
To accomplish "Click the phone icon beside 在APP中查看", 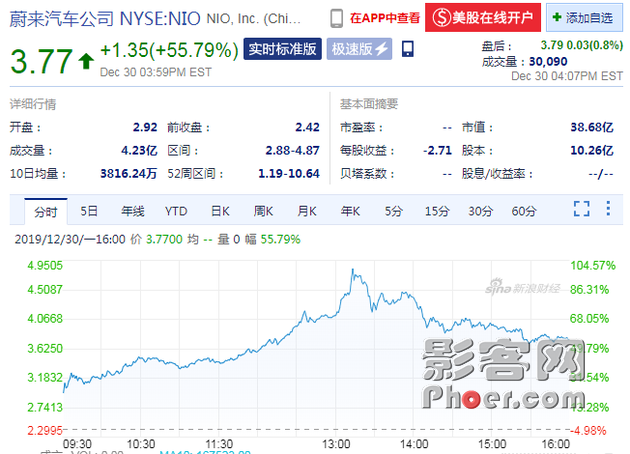I will pos(336,18).
